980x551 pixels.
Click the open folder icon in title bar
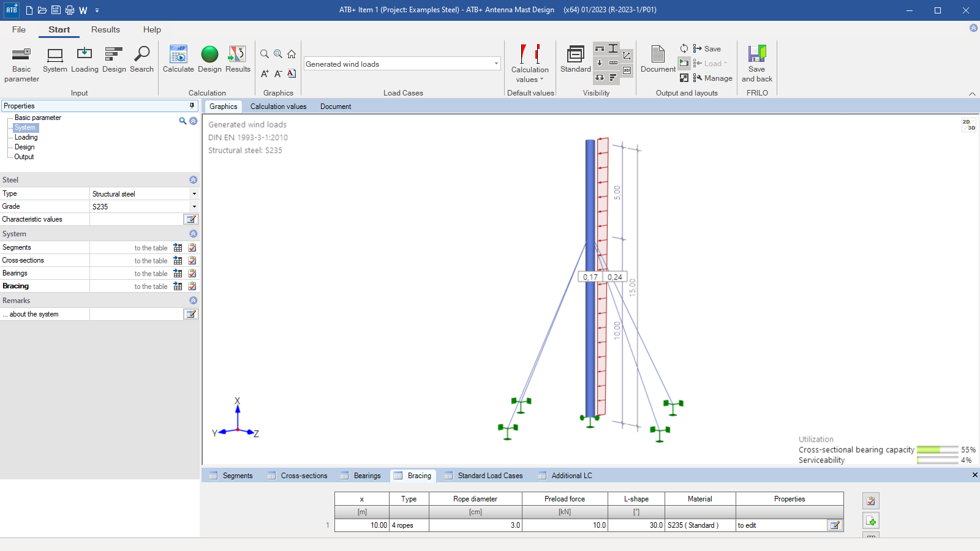(42, 10)
